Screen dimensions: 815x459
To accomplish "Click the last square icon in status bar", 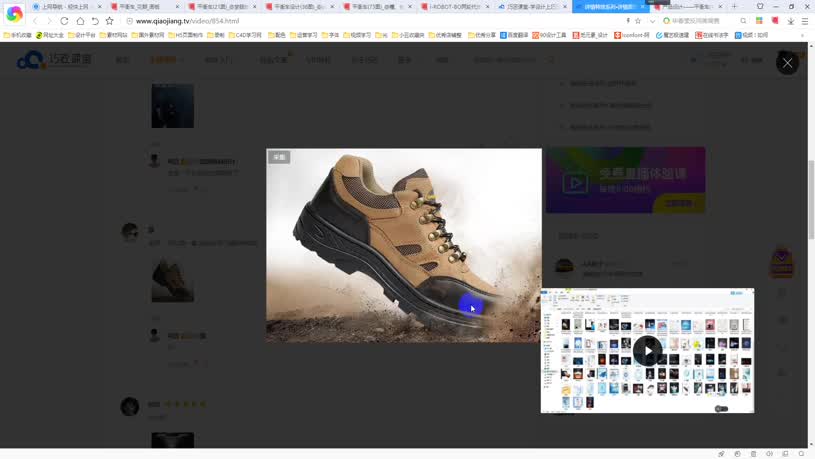I will (x=801, y=454).
